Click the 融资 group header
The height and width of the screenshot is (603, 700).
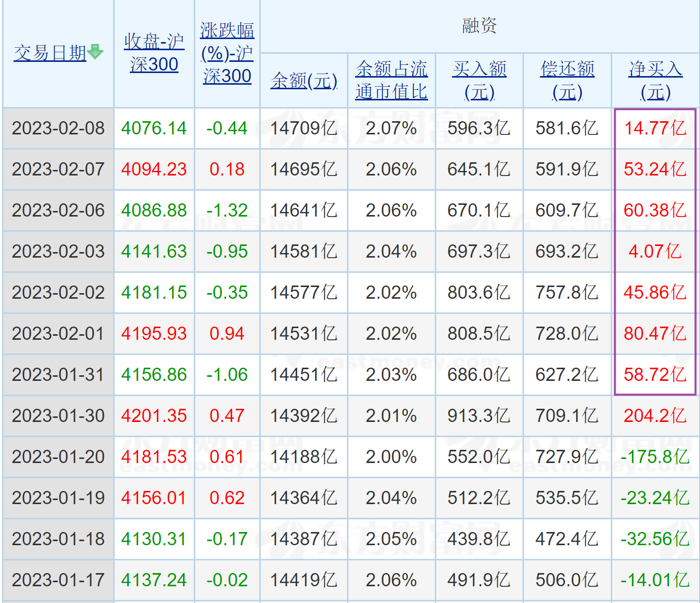coord(479,25)
